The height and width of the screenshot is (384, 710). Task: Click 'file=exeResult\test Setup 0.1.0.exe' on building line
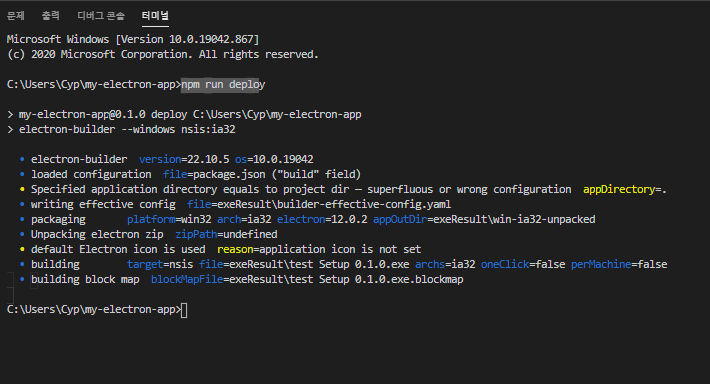tap(304, 264)
